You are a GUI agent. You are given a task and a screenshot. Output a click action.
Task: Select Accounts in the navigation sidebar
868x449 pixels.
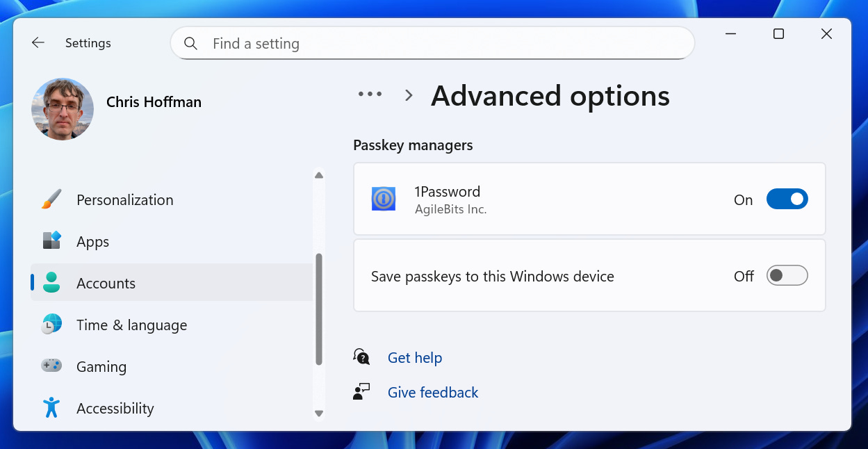pyautogui.click(x=106, y=283)
